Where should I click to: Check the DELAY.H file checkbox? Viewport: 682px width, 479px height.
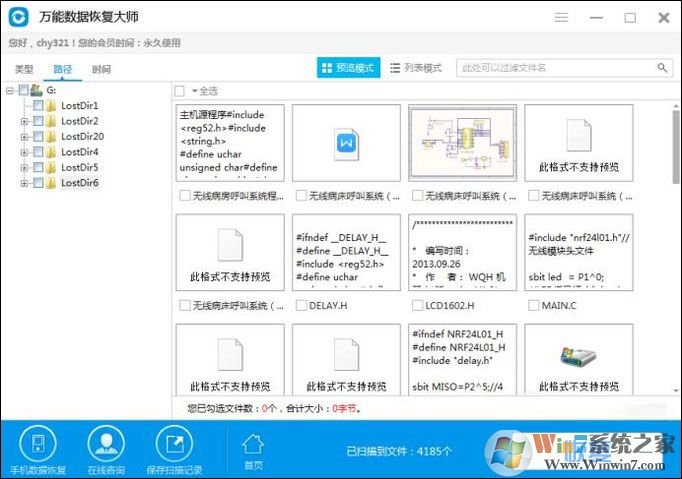[301, 305]
